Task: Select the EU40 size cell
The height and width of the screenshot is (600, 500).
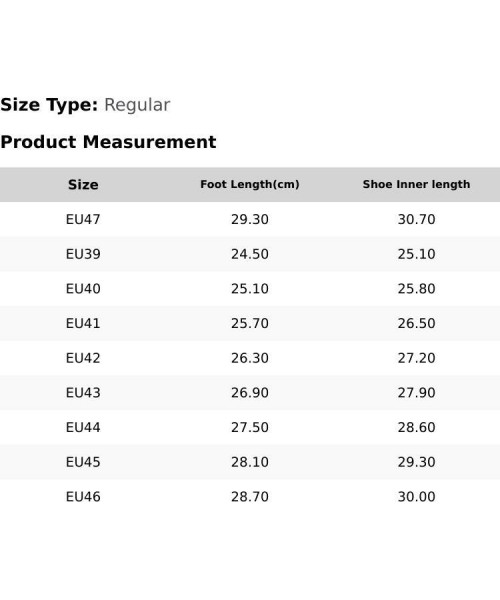Action: [83, 289]
